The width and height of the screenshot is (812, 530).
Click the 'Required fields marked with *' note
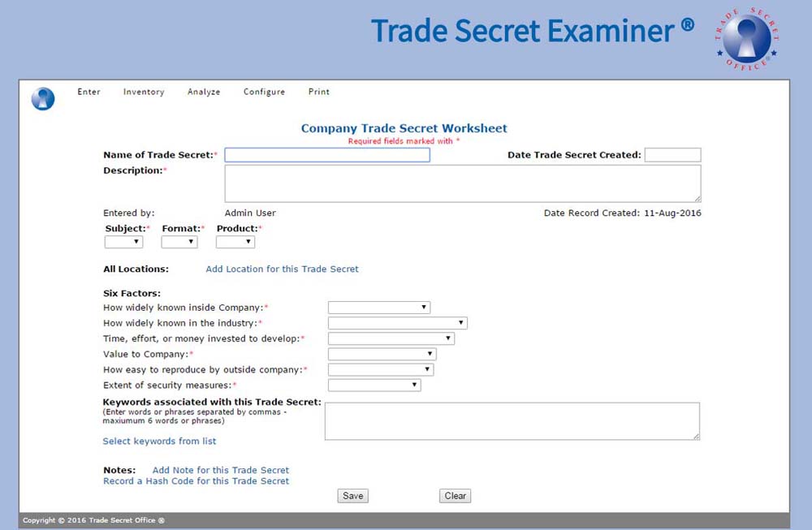(404, 140)
